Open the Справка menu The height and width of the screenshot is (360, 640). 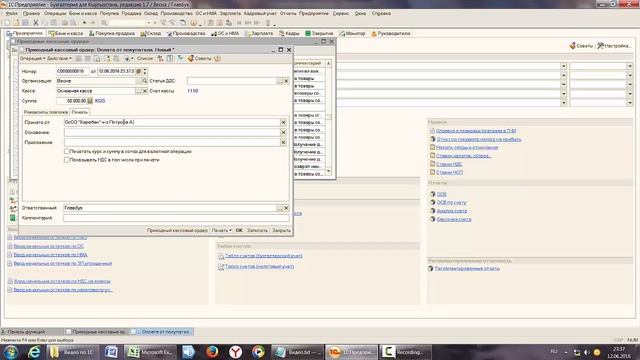(x=381, y=13)
